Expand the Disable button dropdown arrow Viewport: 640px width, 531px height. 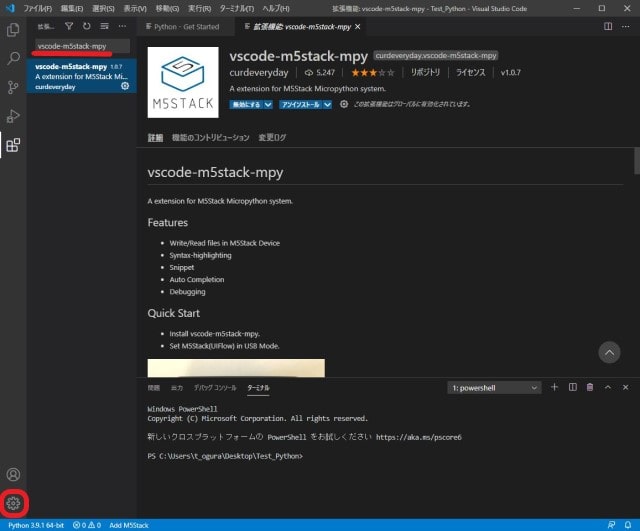point(268,104)
